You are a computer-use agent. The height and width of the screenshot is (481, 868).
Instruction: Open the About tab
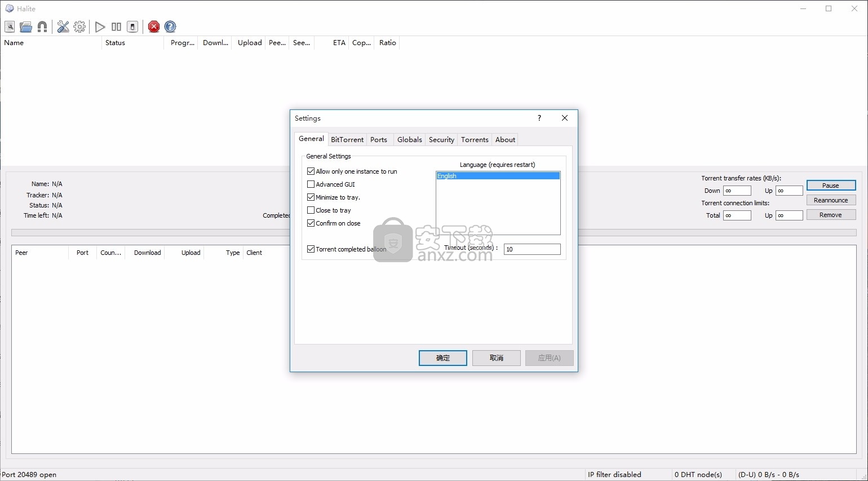[505, 140]
